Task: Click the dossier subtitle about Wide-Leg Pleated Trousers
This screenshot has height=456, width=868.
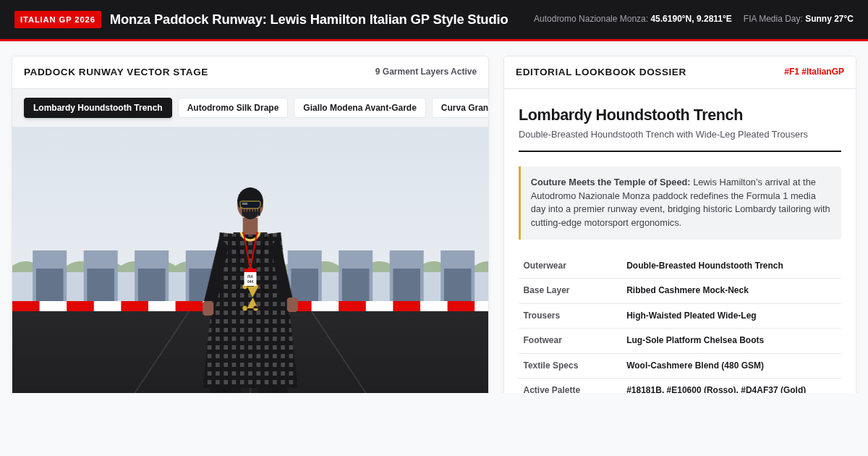Action: [x=663, y=135]
